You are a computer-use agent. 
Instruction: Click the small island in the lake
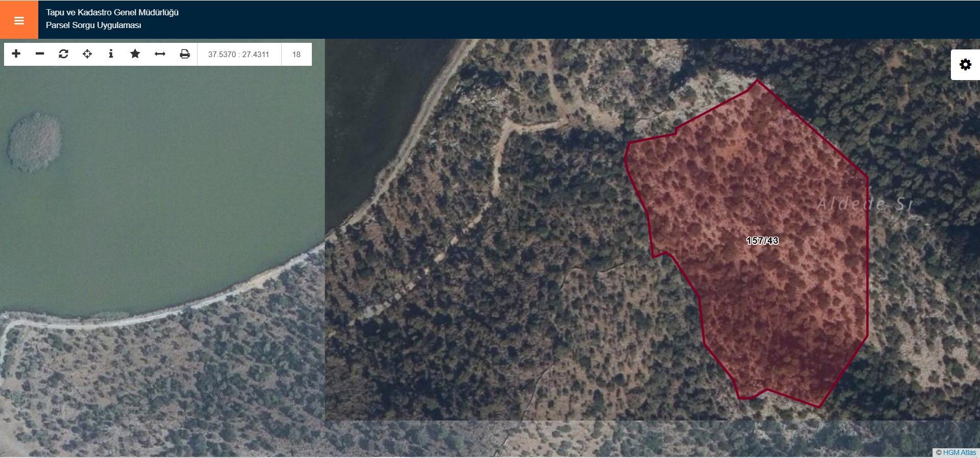(34, 142)
